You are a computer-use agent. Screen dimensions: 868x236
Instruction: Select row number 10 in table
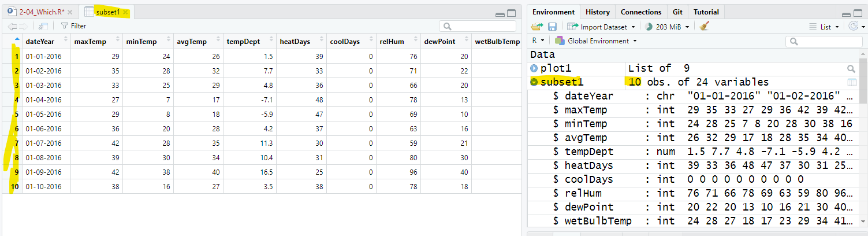pos(15,186)
